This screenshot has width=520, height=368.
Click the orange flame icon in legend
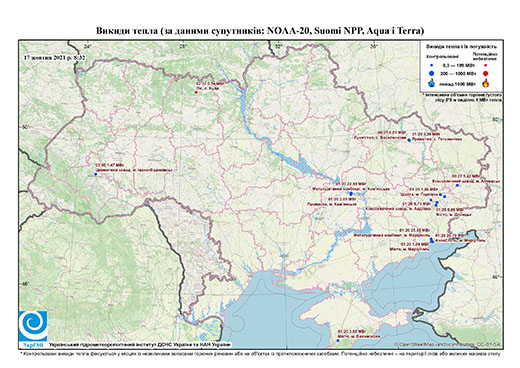coord(486,83)
